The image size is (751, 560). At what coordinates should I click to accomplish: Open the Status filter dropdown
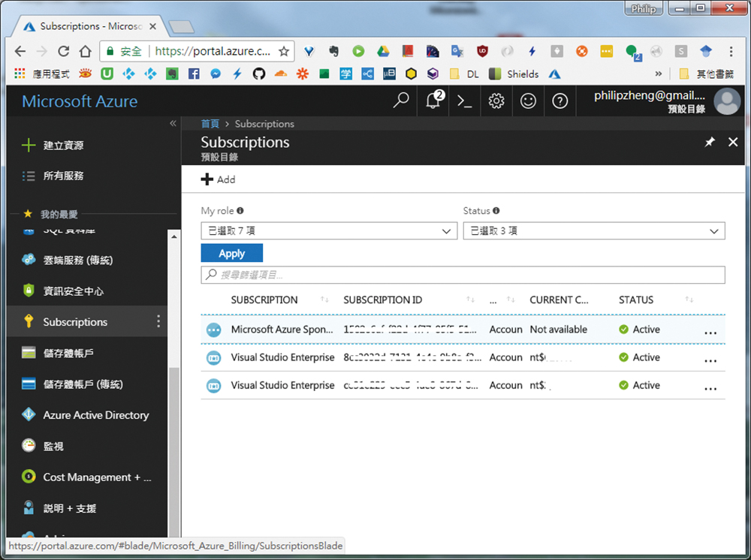point(594,230)
